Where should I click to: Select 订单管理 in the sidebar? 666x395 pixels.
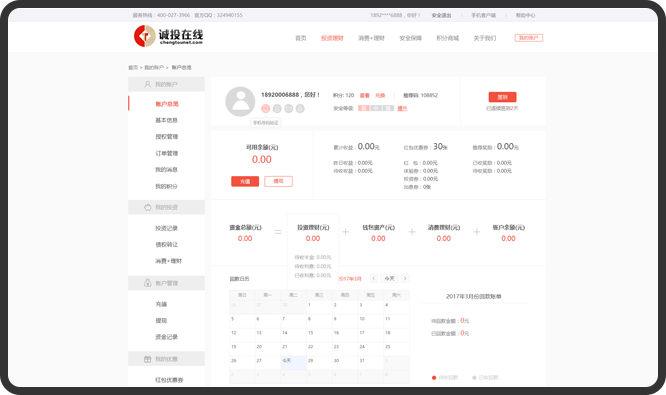point(166,153)
